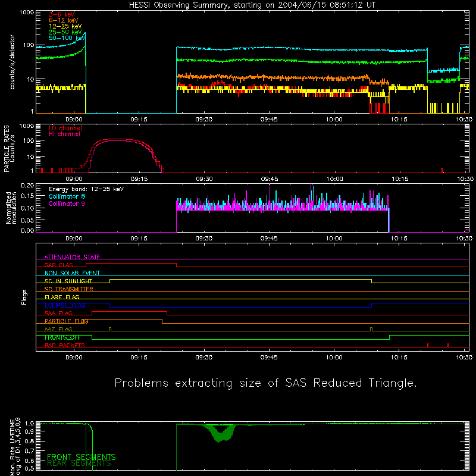Click the FLARE FLAG label
476x476 pixels.
coord(62,297)
